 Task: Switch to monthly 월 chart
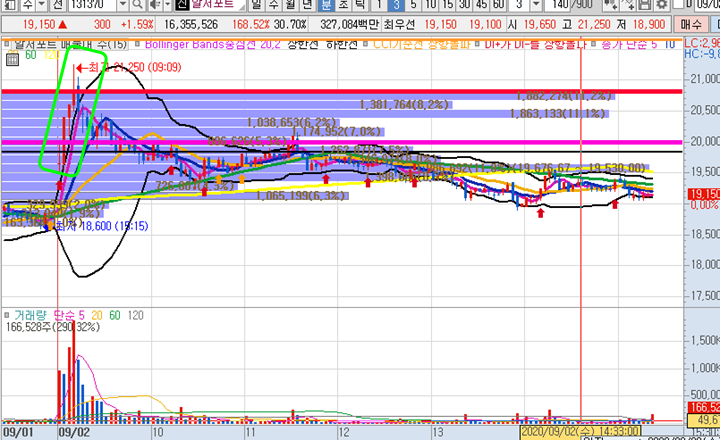[x=291, y=5]
